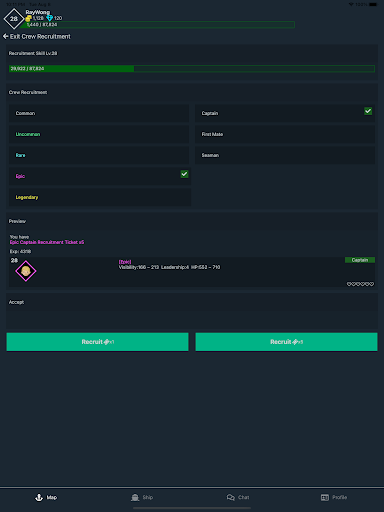Tap the 120 gems count
The width and height of the screenshot is (384, 512).
point(58,18)
